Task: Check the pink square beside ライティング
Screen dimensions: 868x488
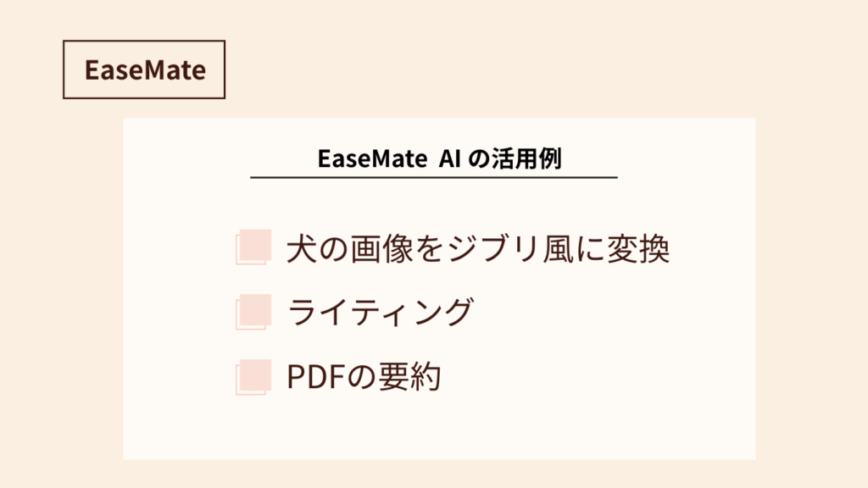Action: pos(253,312)
